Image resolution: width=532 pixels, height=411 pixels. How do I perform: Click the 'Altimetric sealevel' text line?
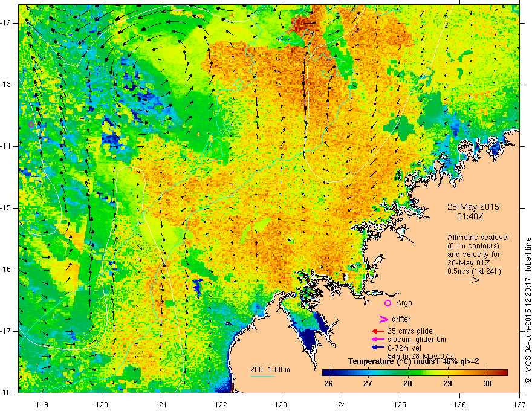[478, 238]
